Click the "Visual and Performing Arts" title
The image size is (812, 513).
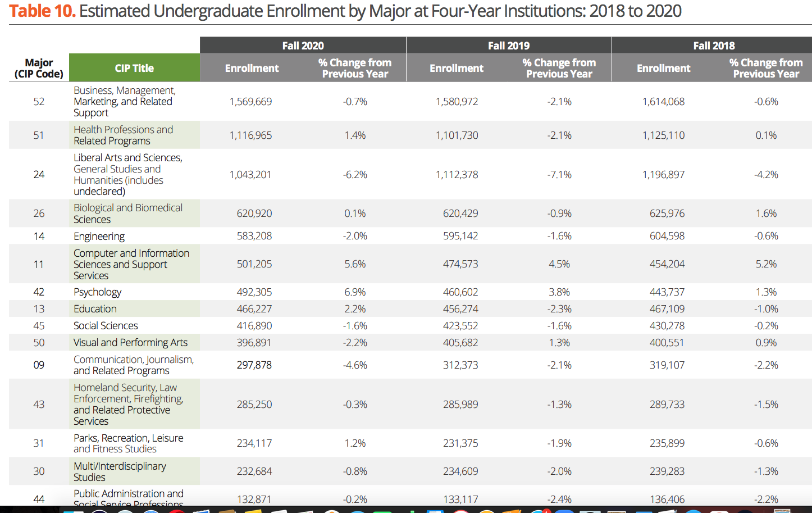pos(130,343)
